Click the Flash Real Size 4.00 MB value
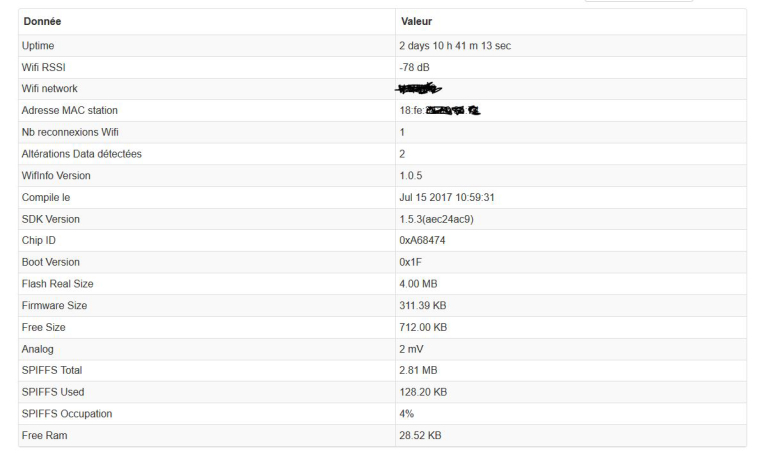Viewport: 760px width, 457px height. [x=418, y=284]
